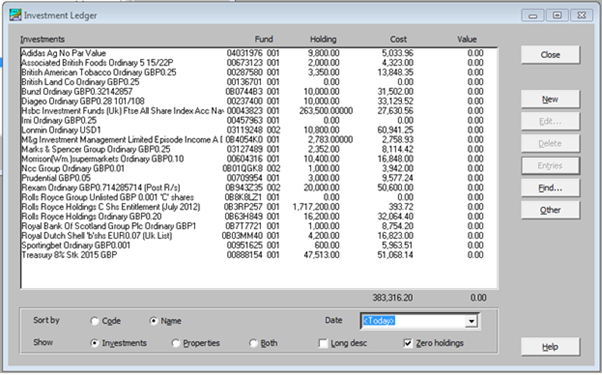Select the Adidas Ag No Par Value row
The width and height of the screenshot is (602, 375).
pos(259,53)
